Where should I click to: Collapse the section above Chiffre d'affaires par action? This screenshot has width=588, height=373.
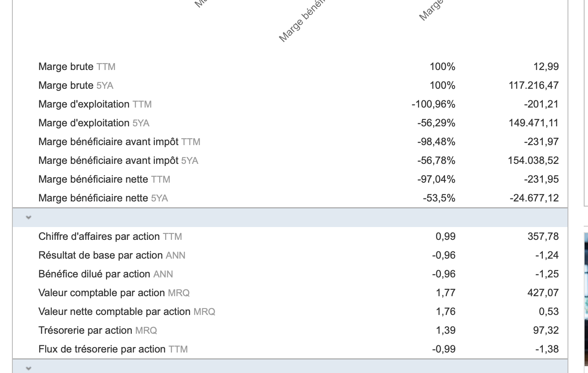coord(29,217)
